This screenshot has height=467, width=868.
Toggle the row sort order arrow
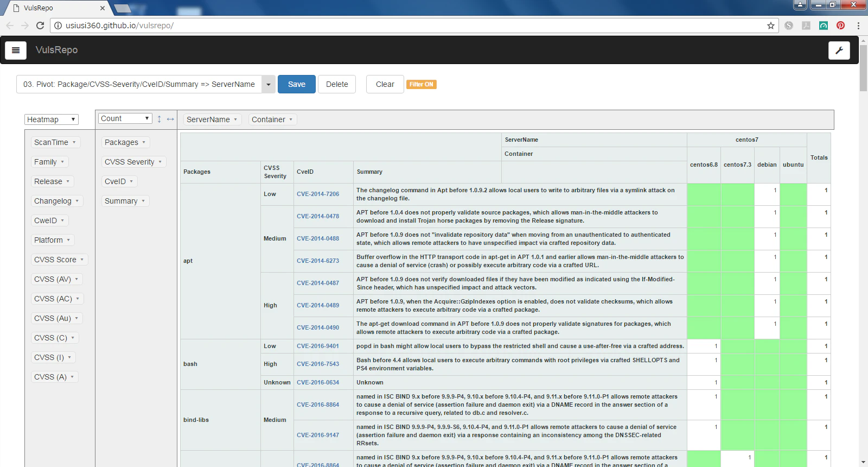159,119
